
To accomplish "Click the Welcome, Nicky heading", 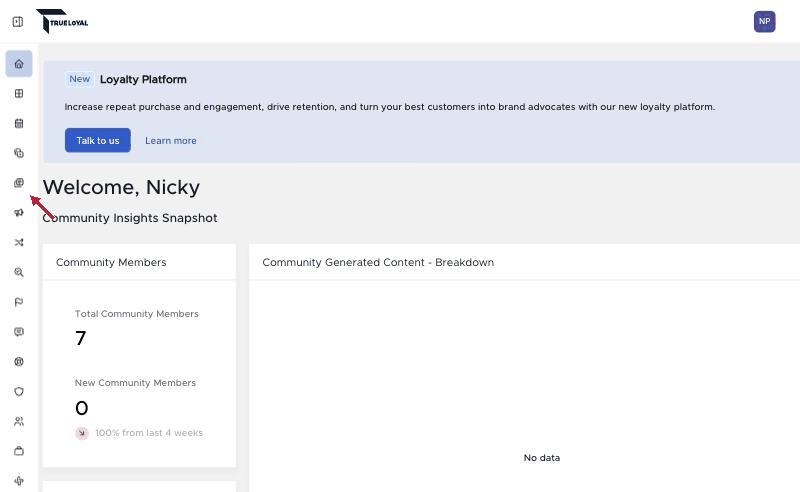I will coord(121,187).
